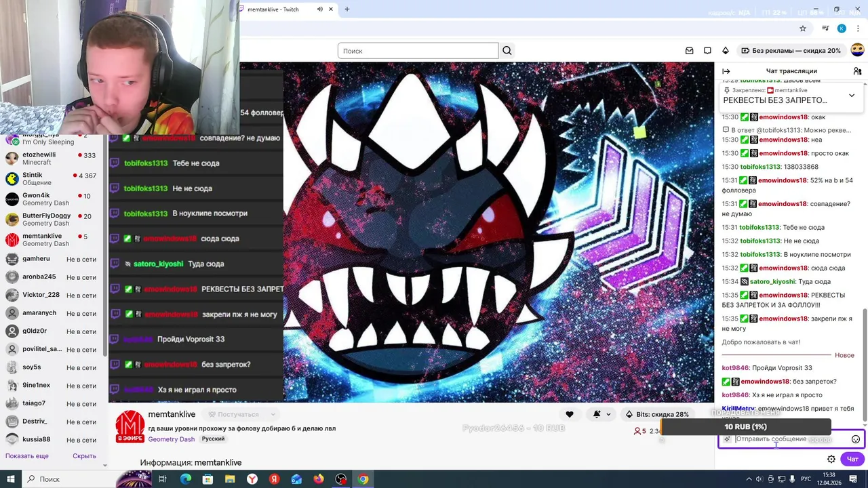Click the '54 фолловера' line in chat
868x488 pixels.
click(x=787, y=186)
